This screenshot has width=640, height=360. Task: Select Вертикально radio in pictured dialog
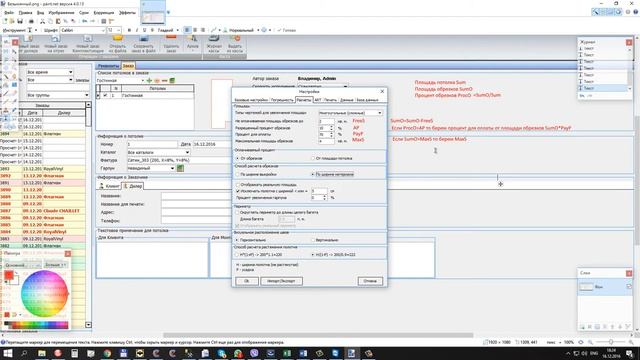[x=313, y=240]
